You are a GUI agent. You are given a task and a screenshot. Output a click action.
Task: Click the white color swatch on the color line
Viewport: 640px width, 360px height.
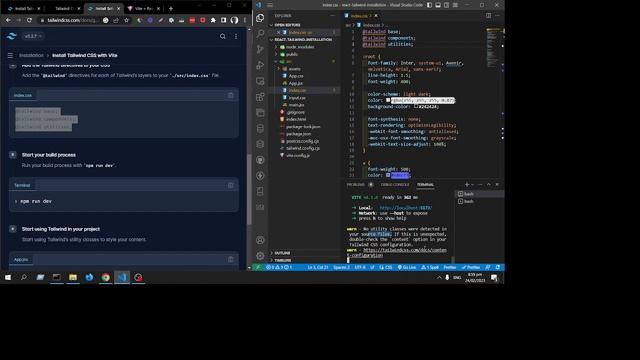388,100
